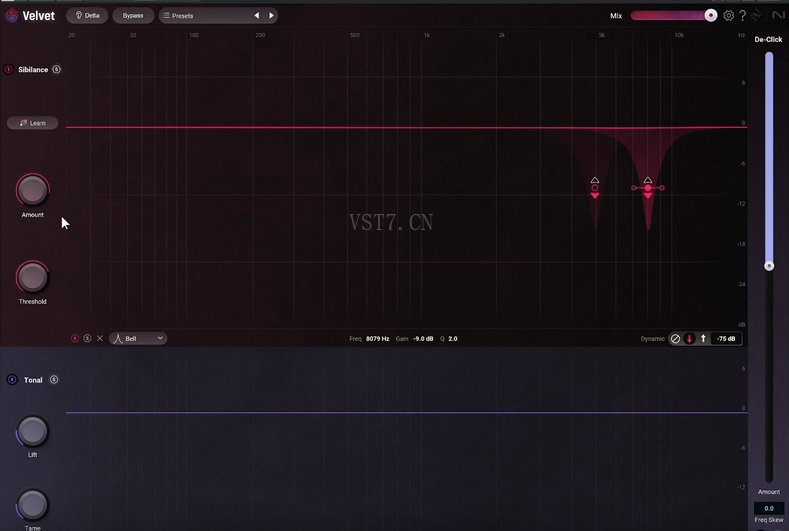Solo the selected band
The image size is (789, 531).
[87, 338]
